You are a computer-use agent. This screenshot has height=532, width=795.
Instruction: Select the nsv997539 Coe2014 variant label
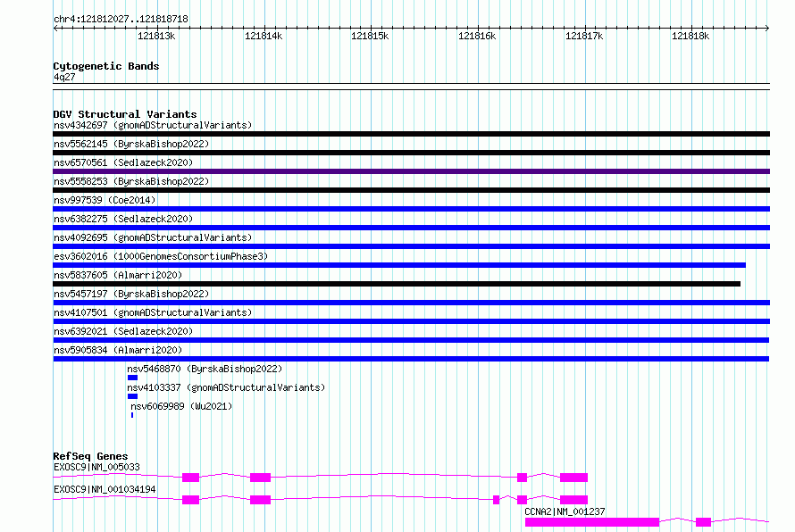tap(105, 200)
